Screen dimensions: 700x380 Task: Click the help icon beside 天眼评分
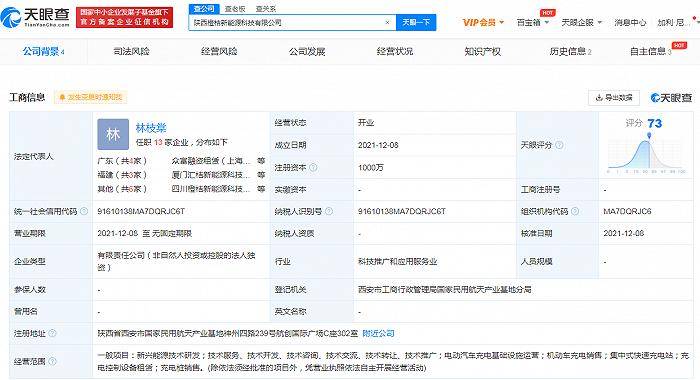pos(559,145)
